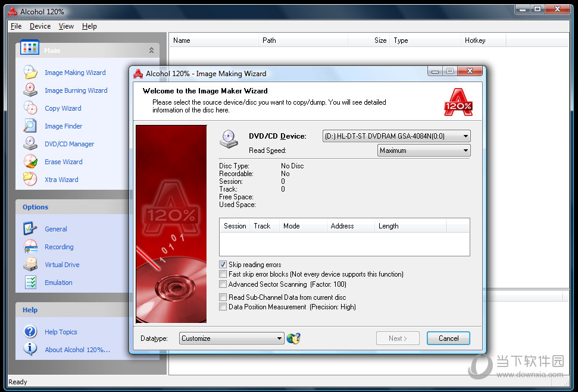Open the Datatype Customize dropdown

coord(232,338)
